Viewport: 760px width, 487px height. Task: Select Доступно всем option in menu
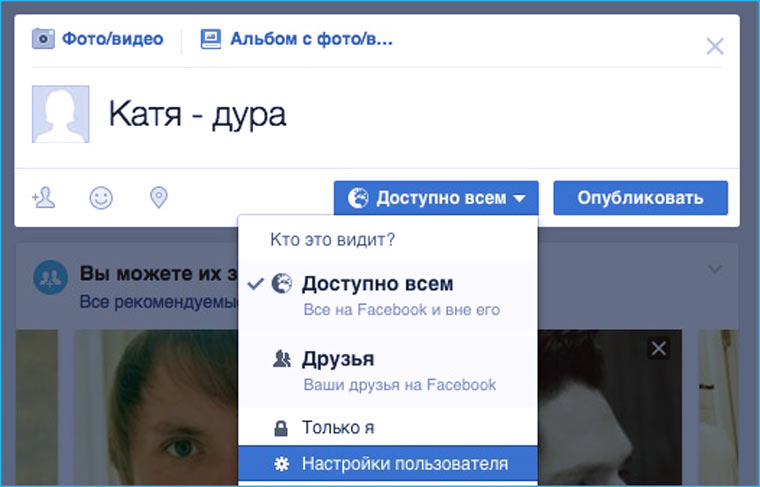pos(388,296)
